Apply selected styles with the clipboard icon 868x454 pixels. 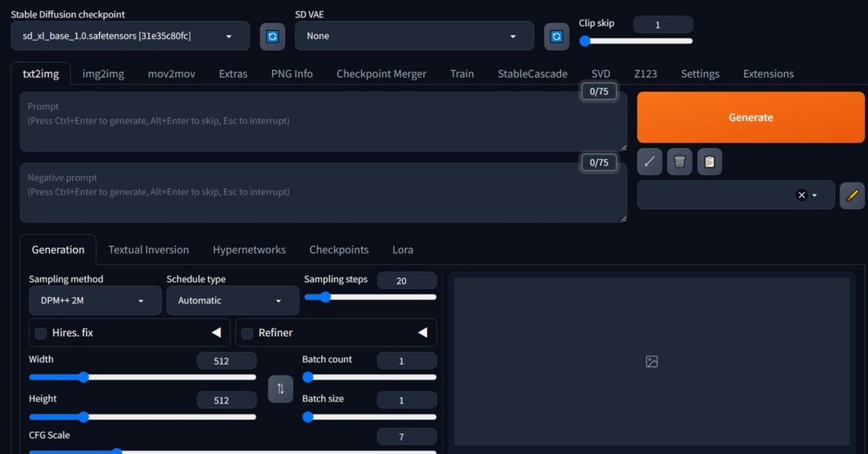[x=710, y=161]
